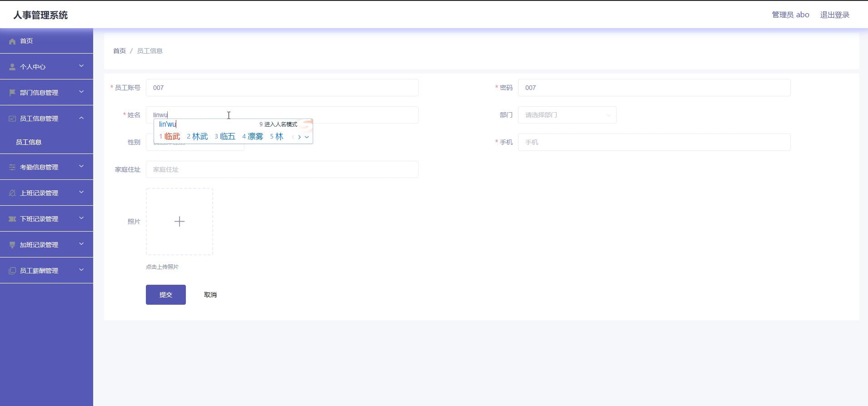Click the 手机 phone input field

pos(654,142)
